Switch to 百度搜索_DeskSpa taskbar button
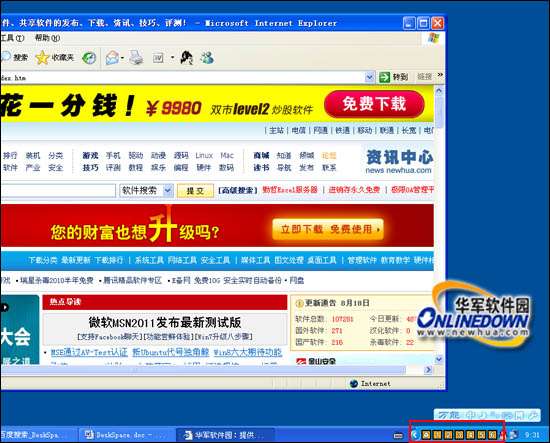The height and width of the screenshot is (443, 550). coord(39,435)
